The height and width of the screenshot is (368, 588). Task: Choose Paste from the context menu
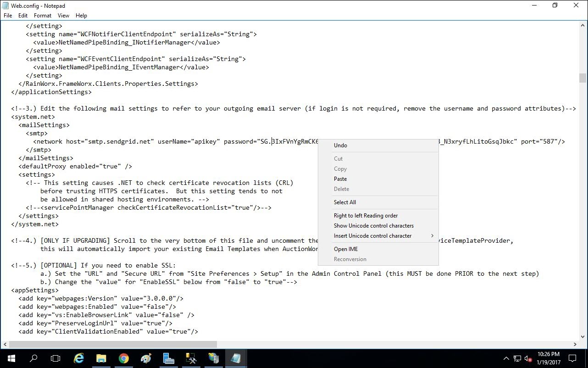[340, 179]
